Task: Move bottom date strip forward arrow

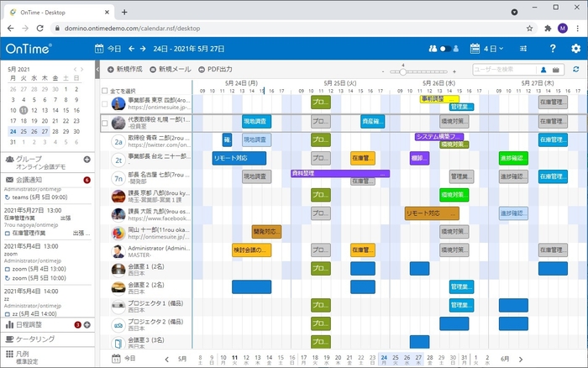Action: tap(521, 359)
